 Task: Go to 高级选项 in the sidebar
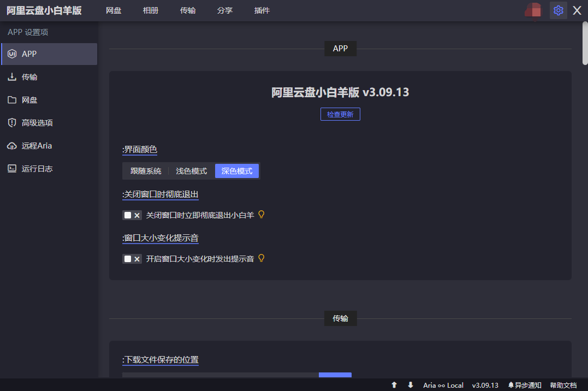(49, 123)
